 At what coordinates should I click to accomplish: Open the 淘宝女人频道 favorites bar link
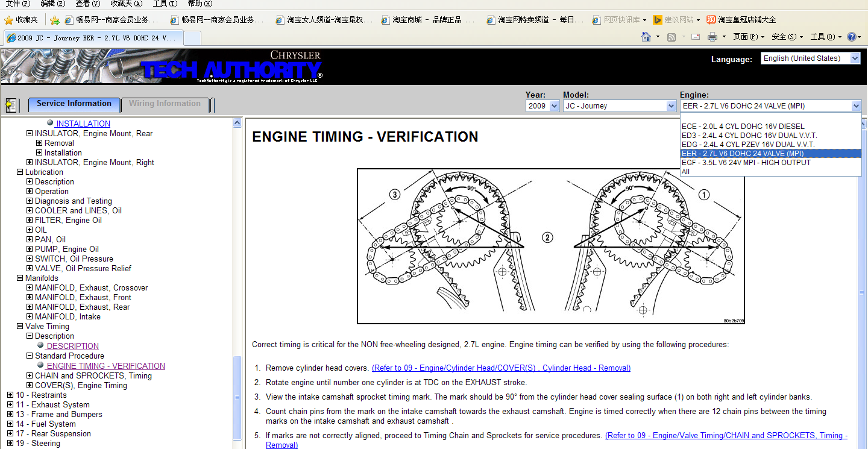[324, 20]
